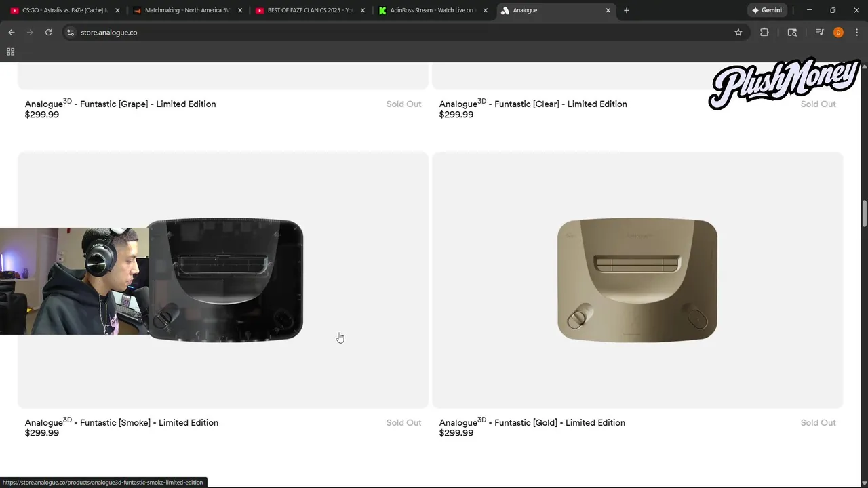Close the Analogue tab

click(608, 10)
